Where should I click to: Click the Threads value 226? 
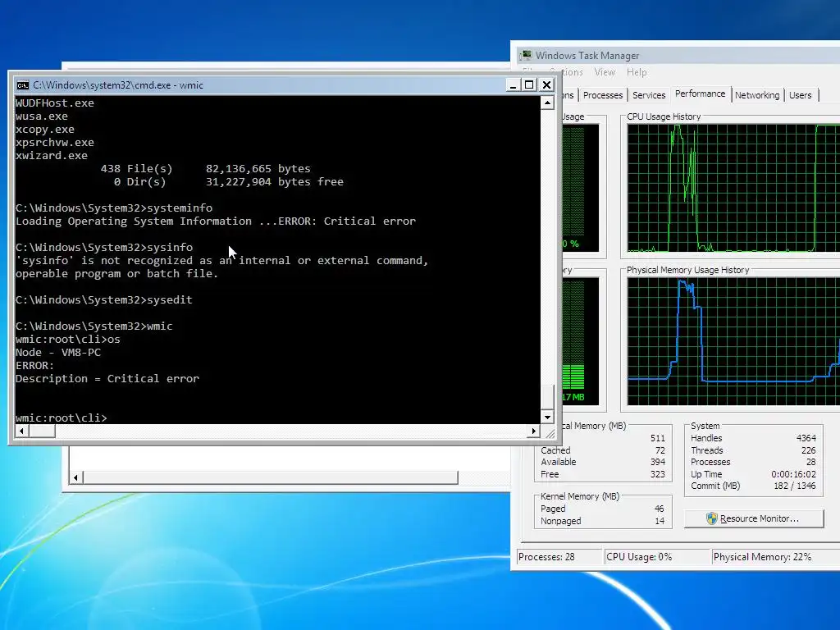tap(808, 450)
